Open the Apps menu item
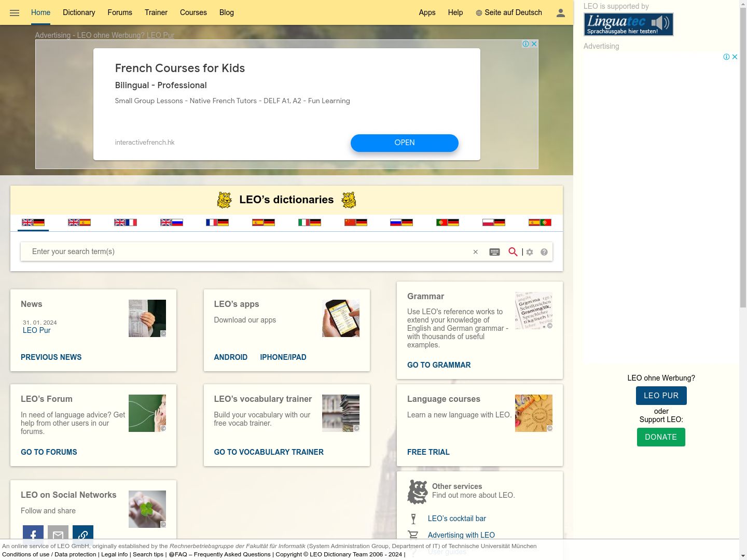This screenshot has width=747, height=560. 427,12
